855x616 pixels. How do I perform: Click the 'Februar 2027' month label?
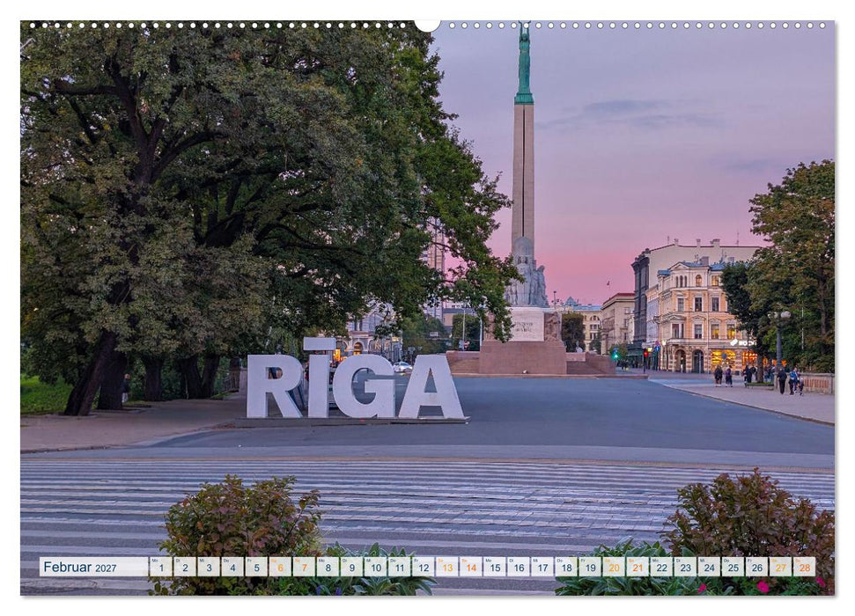click(79, 567)
